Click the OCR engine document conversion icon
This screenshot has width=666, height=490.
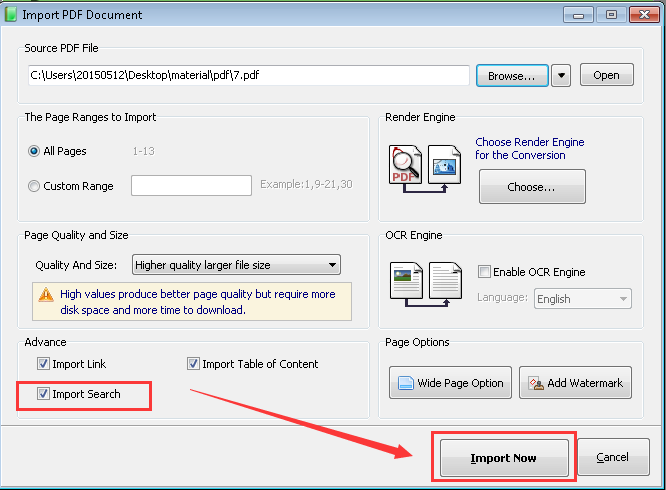(x=426, y=284)
